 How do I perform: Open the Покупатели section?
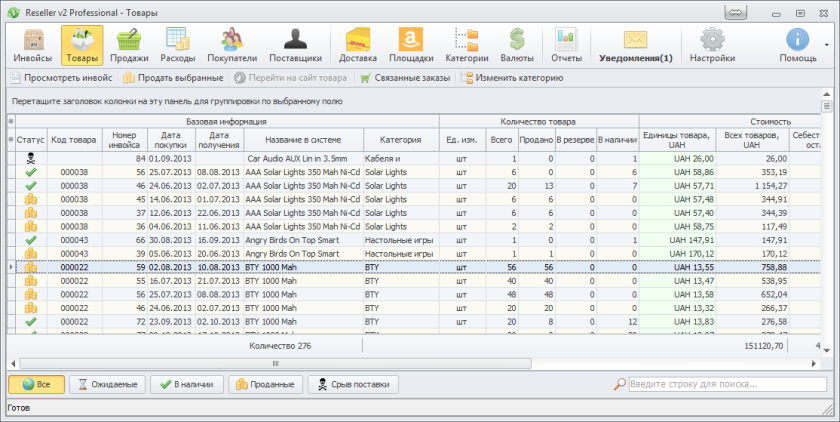[x=232, y=45]
